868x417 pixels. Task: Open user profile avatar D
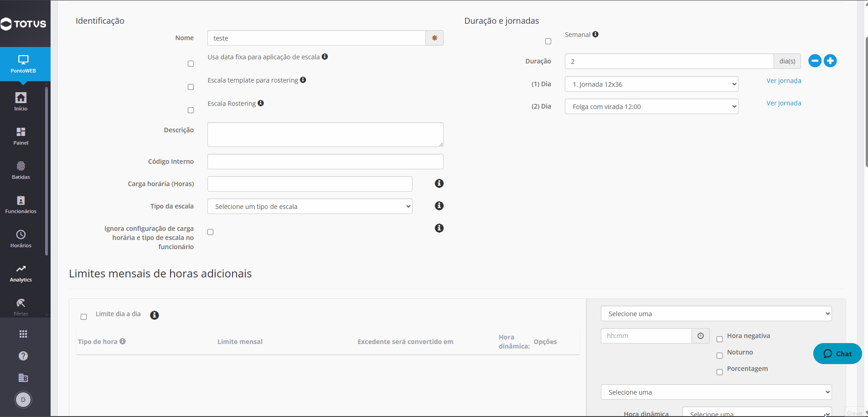[x=23, y=400]
